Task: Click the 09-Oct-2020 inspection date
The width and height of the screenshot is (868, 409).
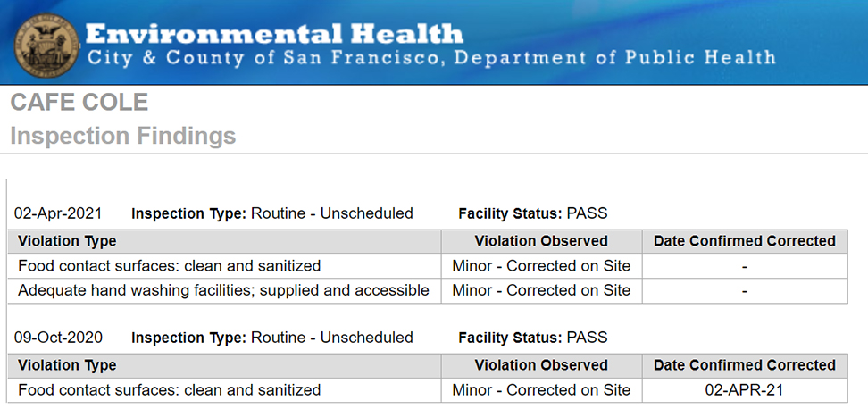Action: coord(58,338)
